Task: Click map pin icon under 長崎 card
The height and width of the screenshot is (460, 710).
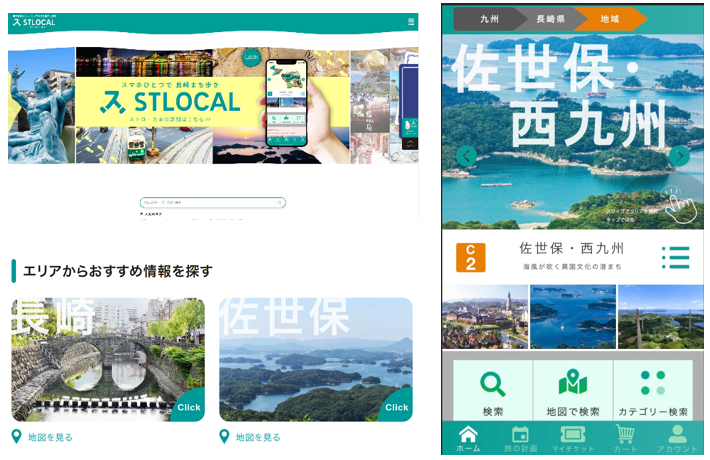Action: [16, 436]
